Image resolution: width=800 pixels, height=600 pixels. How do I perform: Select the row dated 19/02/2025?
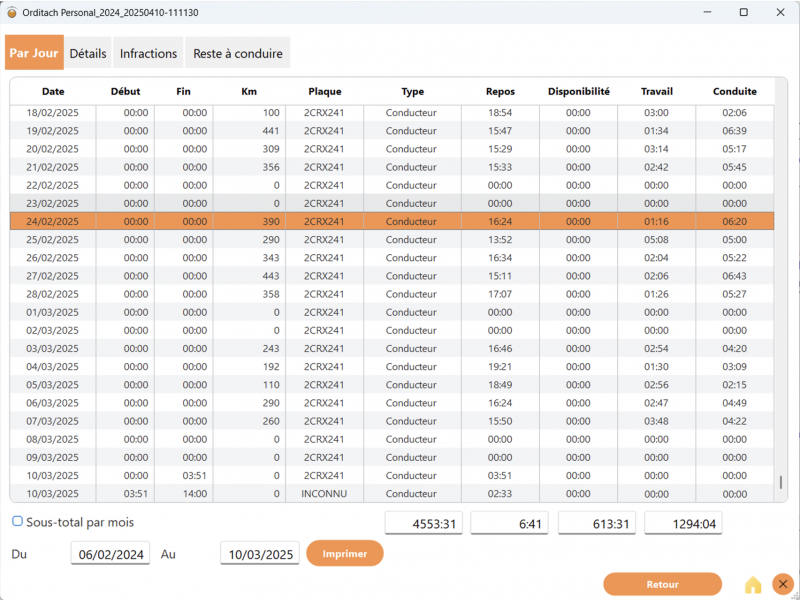point(392,131)
